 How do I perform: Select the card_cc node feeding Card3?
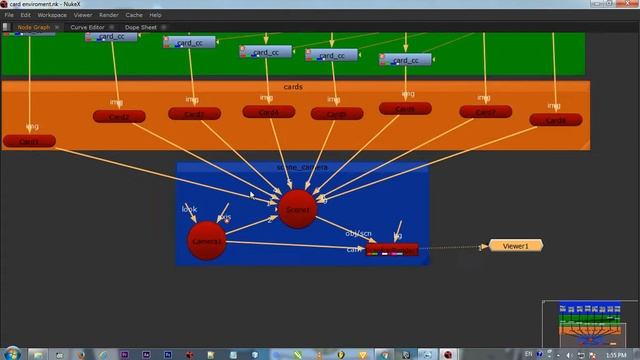[189, 42]
